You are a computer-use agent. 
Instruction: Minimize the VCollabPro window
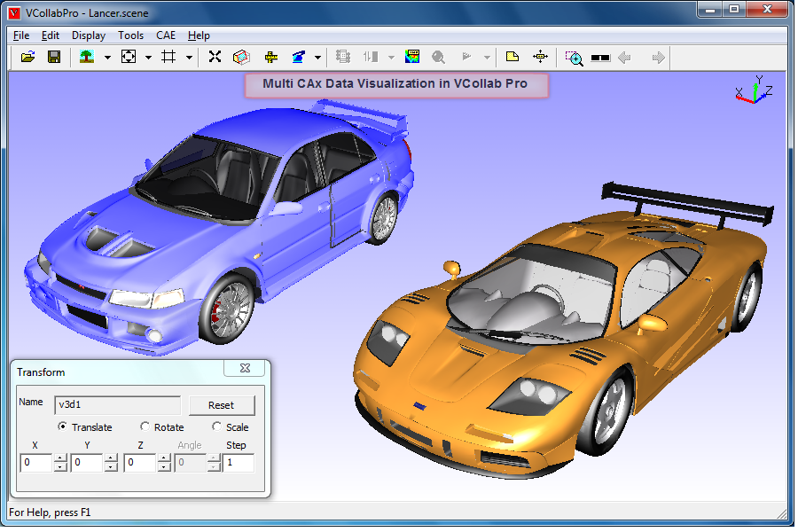[711, 10]
